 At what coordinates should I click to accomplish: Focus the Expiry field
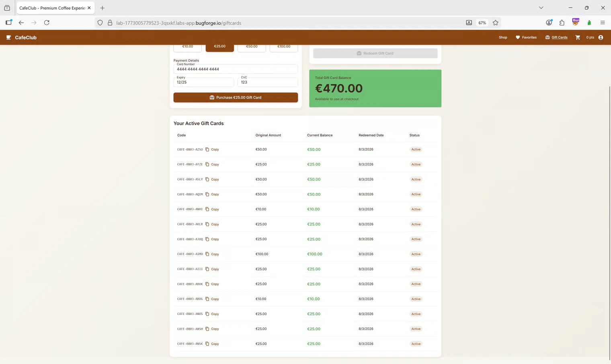pyautogui.click(x=203, y=82)
